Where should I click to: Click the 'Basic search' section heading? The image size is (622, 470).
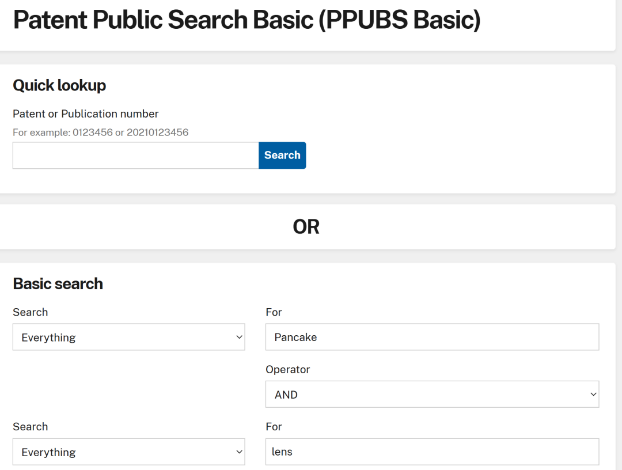coord(58,284)
